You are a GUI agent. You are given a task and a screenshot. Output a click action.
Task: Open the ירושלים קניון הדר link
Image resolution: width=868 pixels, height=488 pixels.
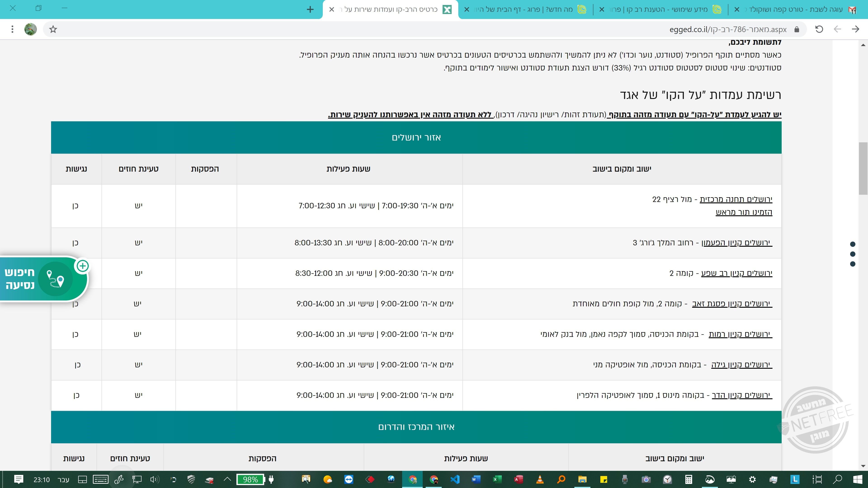pos(742,395)
